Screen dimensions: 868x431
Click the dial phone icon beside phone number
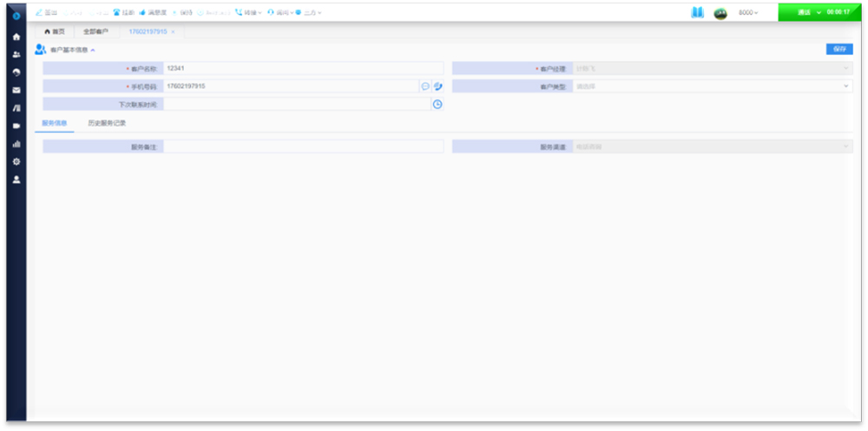[x=437, y=86]
